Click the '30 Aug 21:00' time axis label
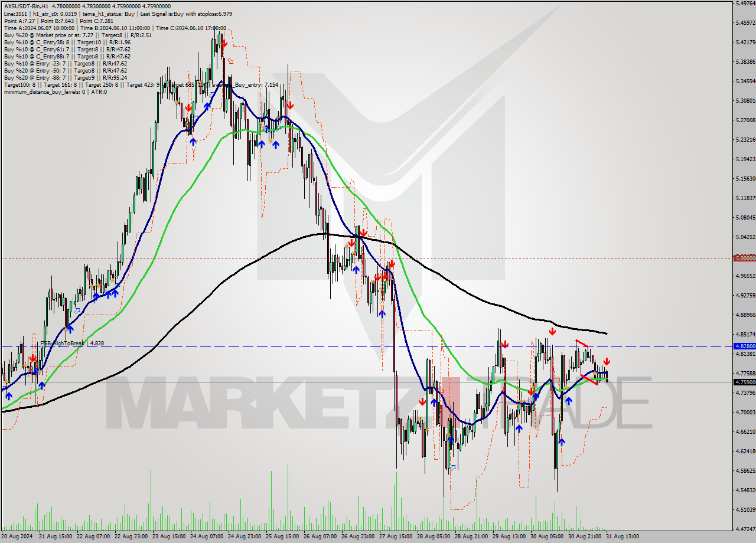The width and height of the screenshot is (756, 543). click(x=585, y=536)
